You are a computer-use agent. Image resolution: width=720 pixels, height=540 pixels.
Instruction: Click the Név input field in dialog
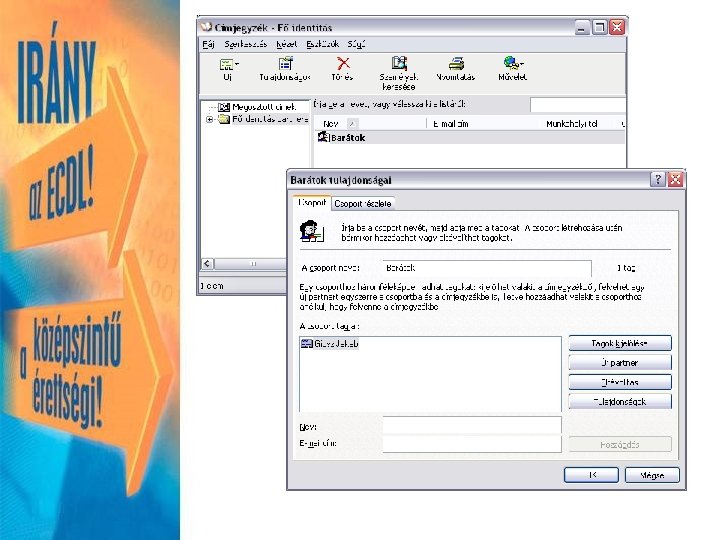[472, 426]
